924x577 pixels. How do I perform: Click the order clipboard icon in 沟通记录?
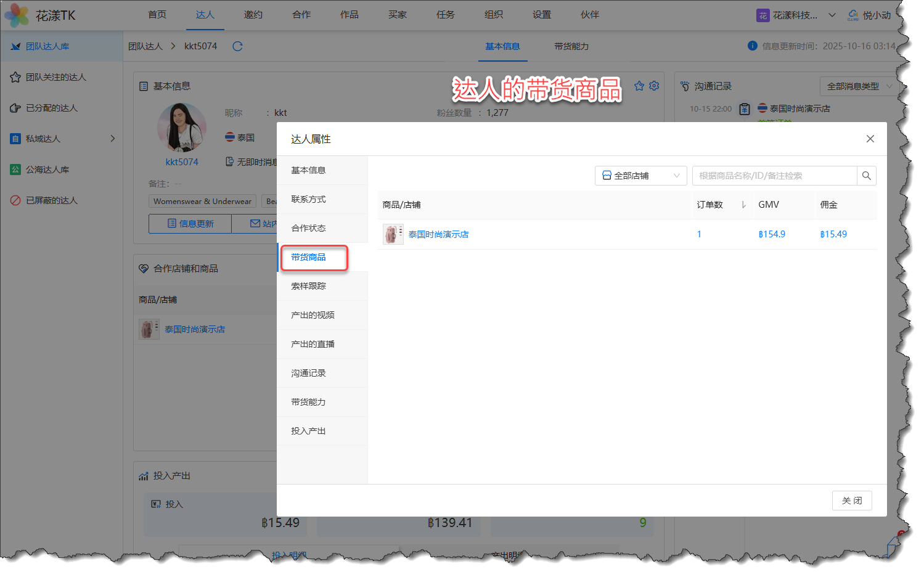745,109
